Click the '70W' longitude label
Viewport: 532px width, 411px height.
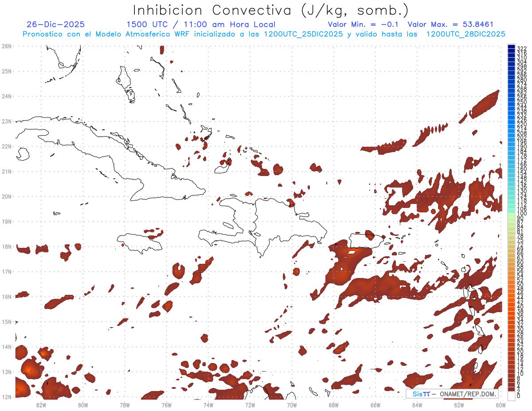[x=292, y=405]
